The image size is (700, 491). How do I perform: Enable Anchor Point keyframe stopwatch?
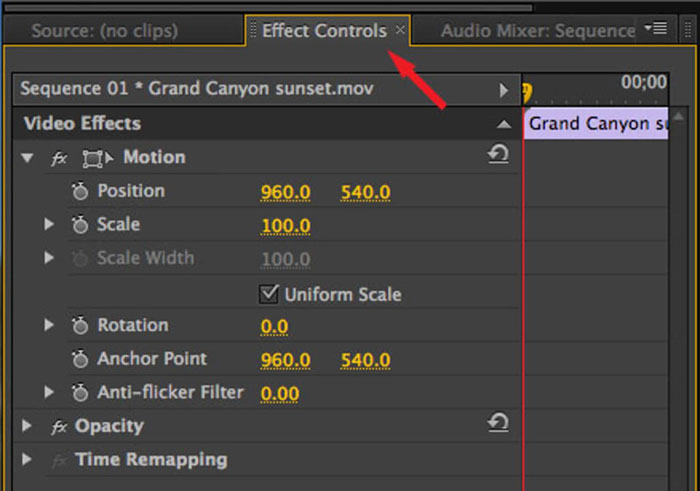pos(80,359)
